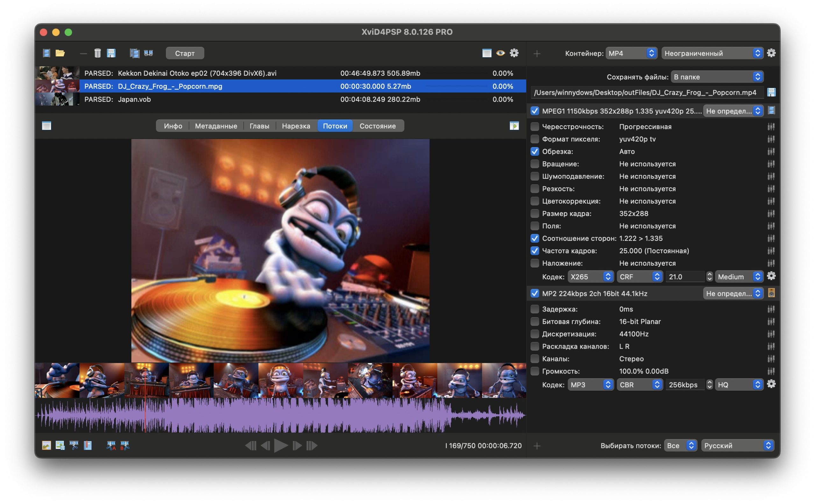Open MP3 audio codec settings gear
Viewport: 815px width, 504px height.
771,384
